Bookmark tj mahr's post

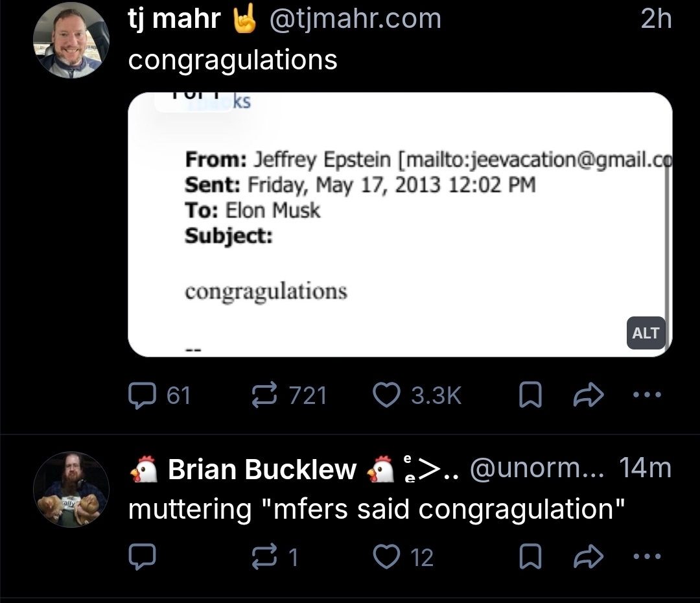pyautogui.click(x=530, y=395)
